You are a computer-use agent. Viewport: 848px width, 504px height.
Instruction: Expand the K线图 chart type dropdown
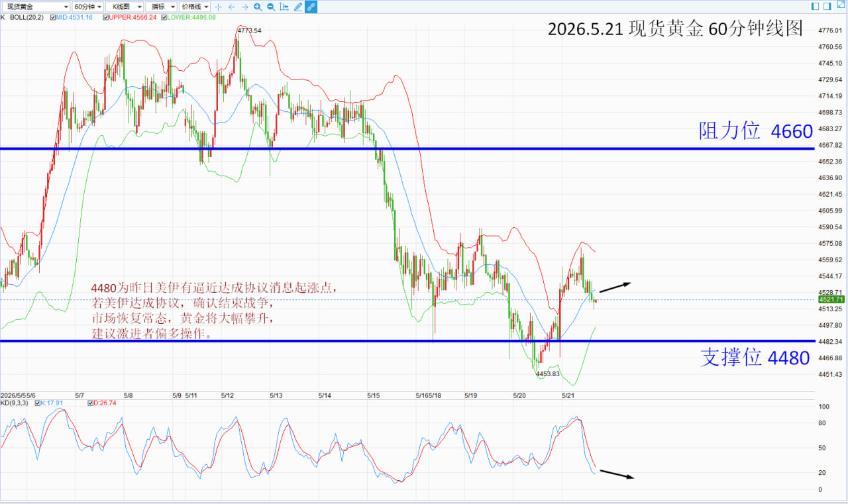[x=124, y=7]
